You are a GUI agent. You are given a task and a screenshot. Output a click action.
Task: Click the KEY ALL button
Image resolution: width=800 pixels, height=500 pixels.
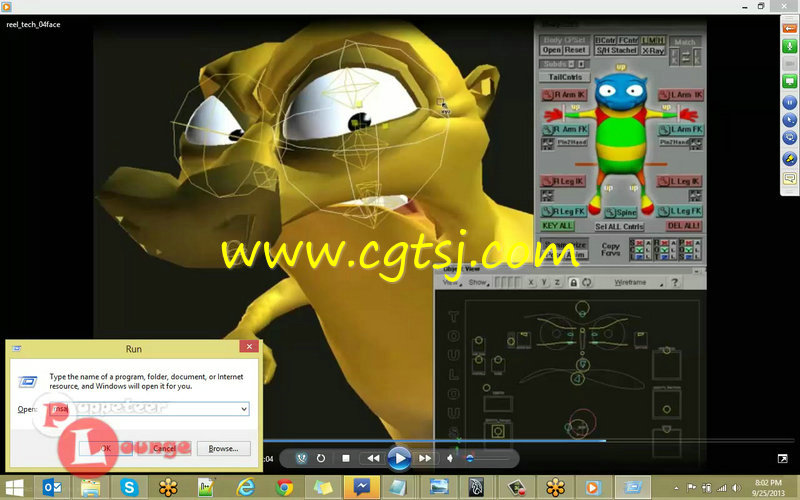(x=558, y=226)
